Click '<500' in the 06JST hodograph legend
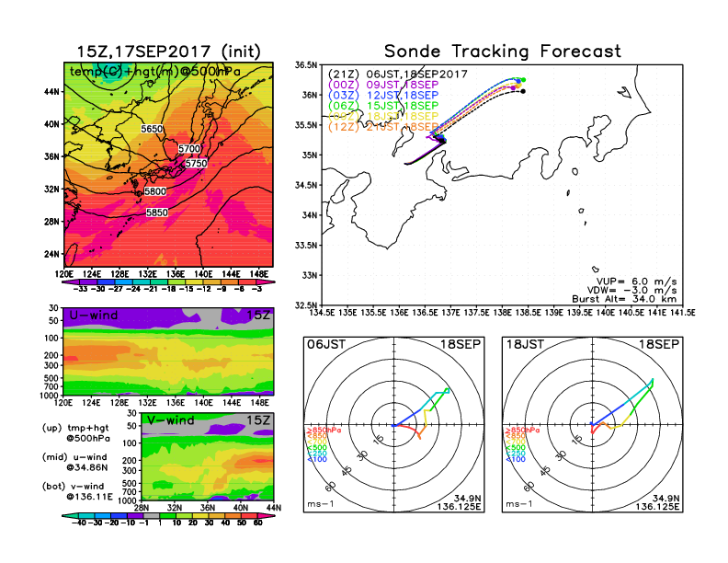Screen dimensions: 728x563 [316, 448]
